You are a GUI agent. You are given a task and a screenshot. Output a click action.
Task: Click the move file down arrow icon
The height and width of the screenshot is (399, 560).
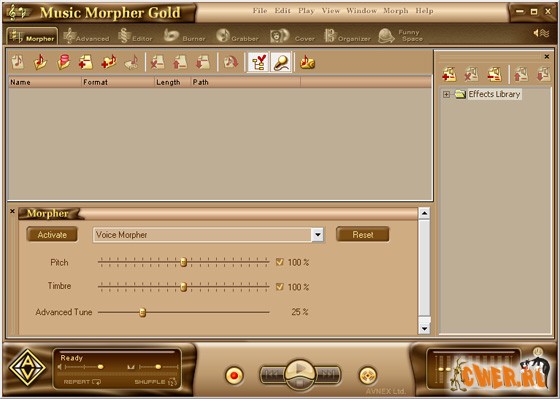pyautogui.click(x=202, y=63)
